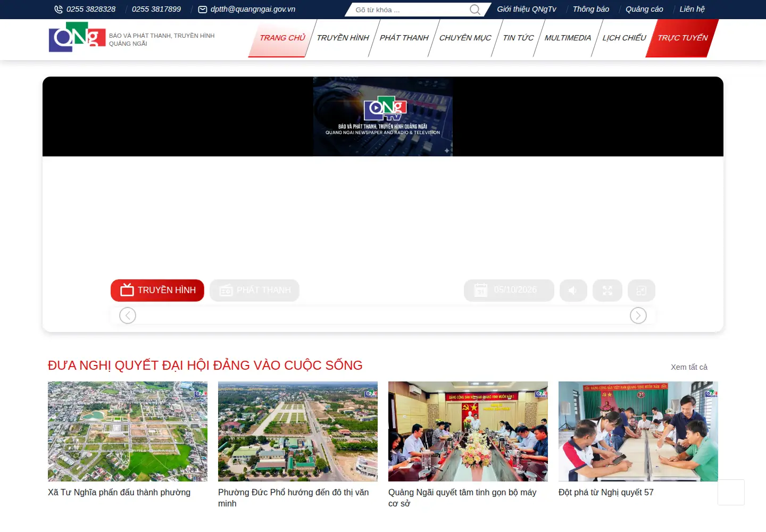Click the QNg site logo
766x532 pixels.
[77, 37]
